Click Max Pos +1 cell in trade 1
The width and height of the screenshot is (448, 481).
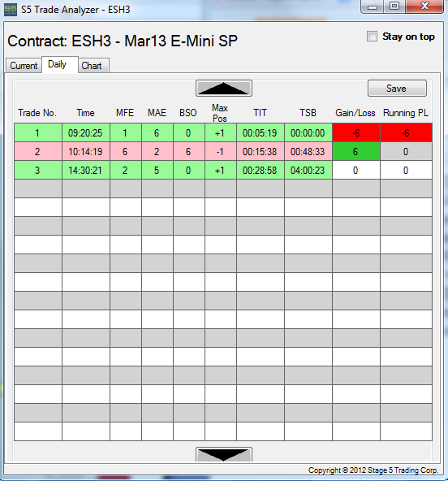pos(220,132)
